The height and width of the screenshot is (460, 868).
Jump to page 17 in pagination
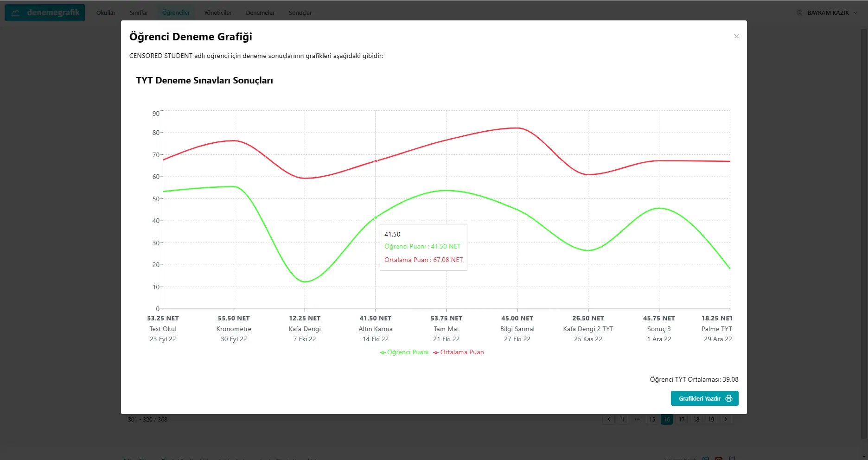pos(682,419)
